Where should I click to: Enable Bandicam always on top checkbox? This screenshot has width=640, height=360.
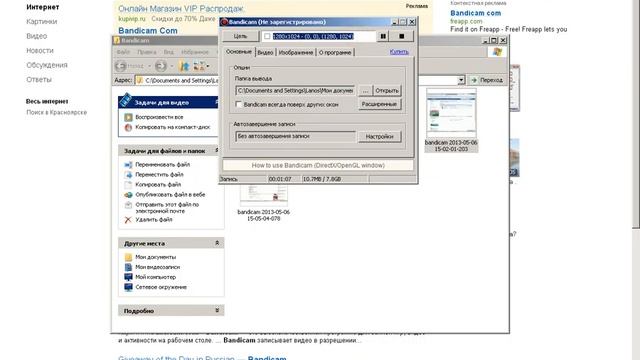[239, 104]
